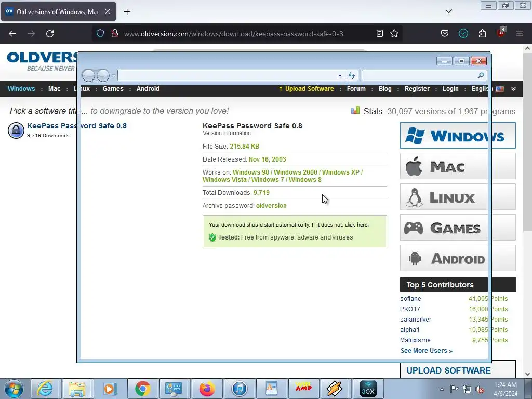Click the US flag language icon
This screenshot has height=399, width=532.
pos(500,89)
